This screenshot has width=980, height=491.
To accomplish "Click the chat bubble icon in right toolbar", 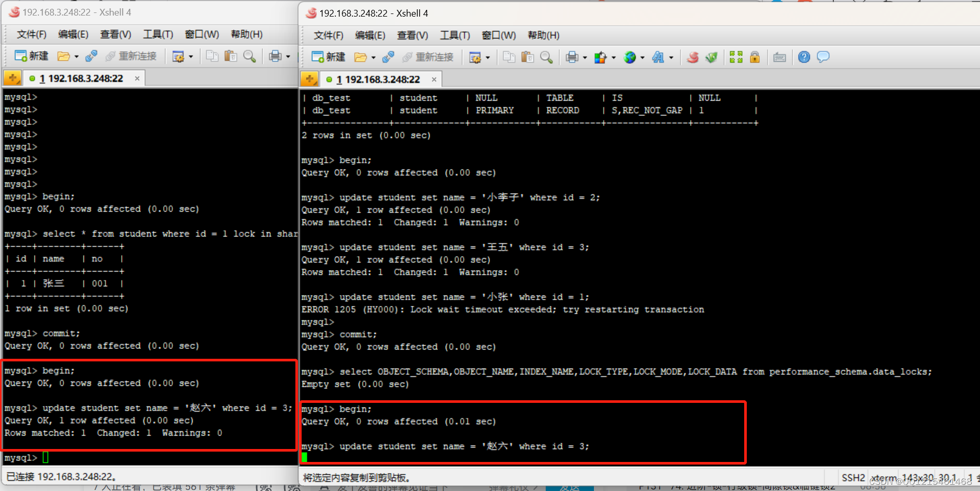I will [x=823, y=57].
